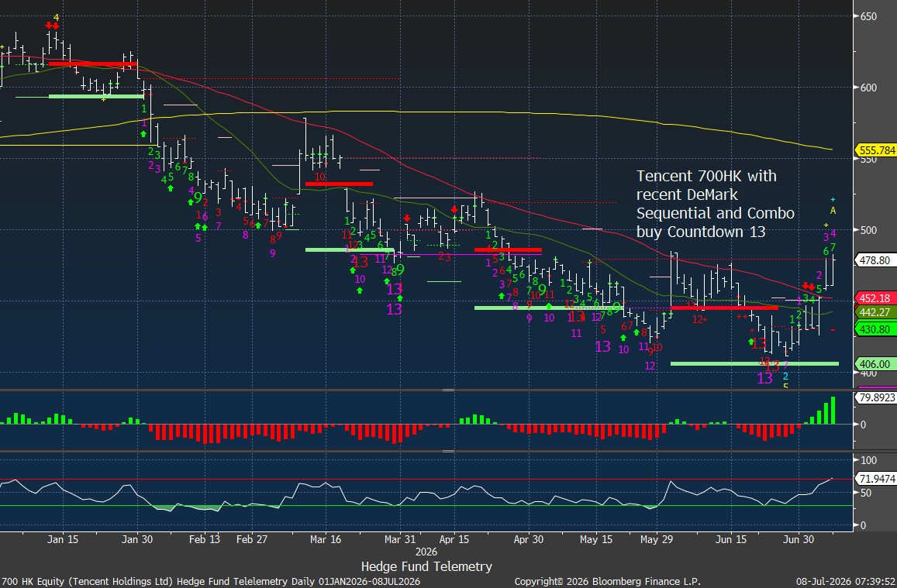Select the 600 price axis tick
This screenshot has height=588, width=897.
[x=868, y=88]
